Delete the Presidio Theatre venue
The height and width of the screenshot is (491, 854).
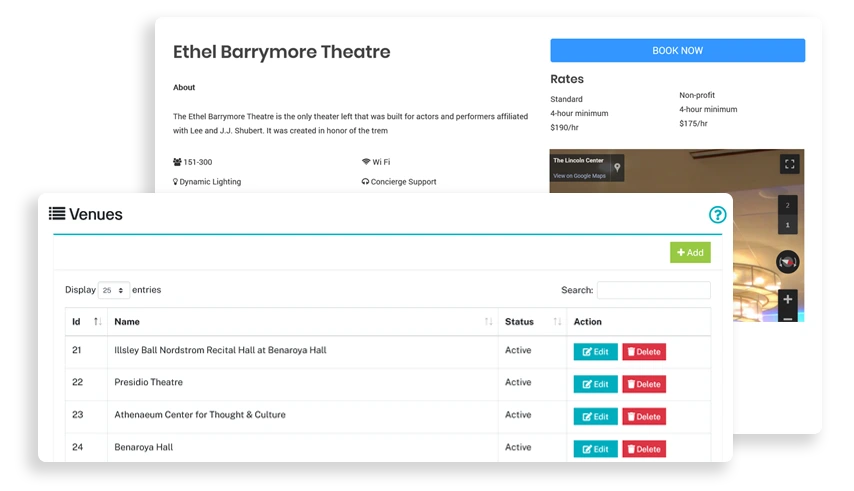(x=644, y=384)
